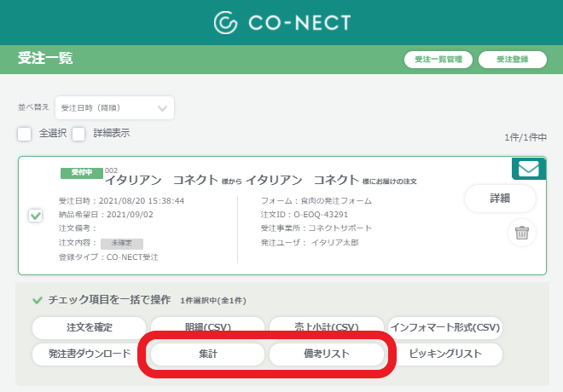Select the order ID text O-EOQ-43291
563x392 pixels.
321,215
